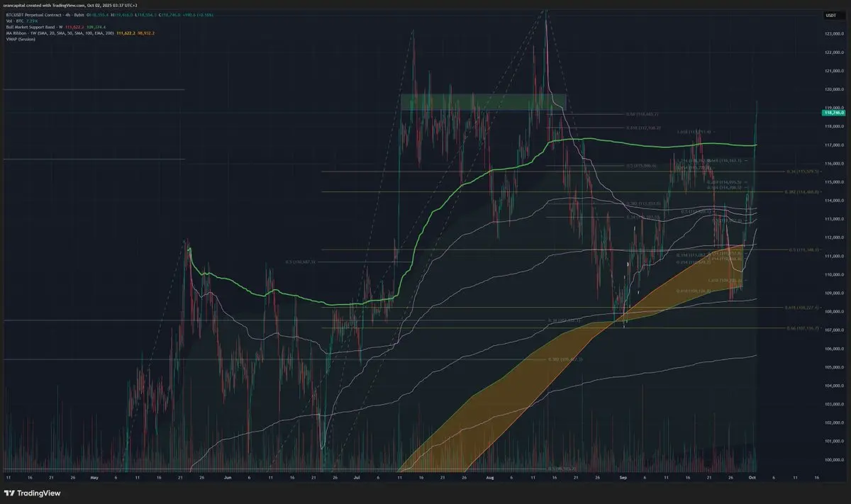
Task: Click the Oct label on time axis
Action: coord(751,478)
